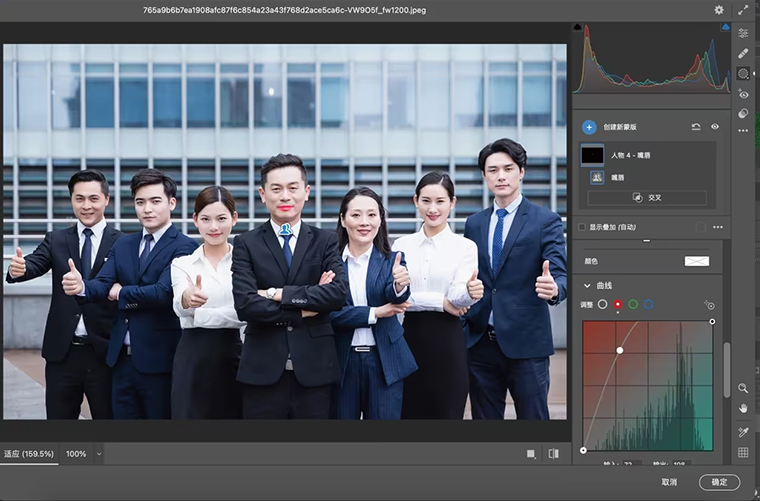760x501 pixels.
Task: Click the 颜色 color swatch
Action: point(696,261)
